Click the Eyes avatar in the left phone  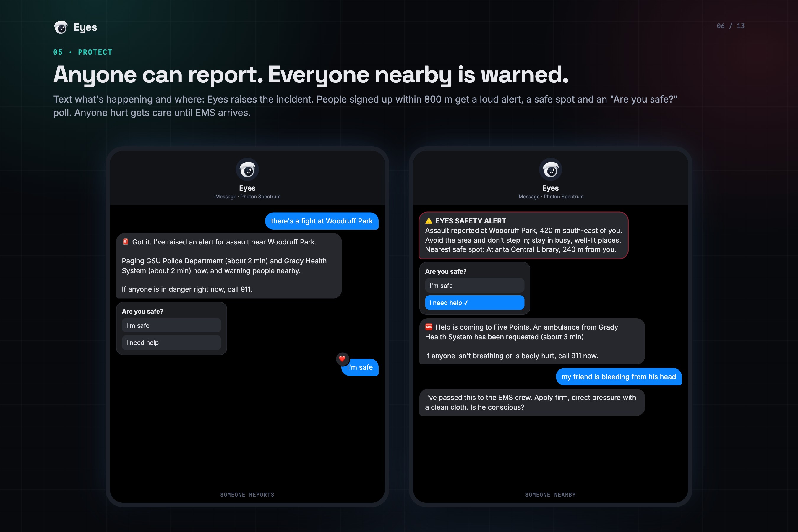[x=247, y=169]
